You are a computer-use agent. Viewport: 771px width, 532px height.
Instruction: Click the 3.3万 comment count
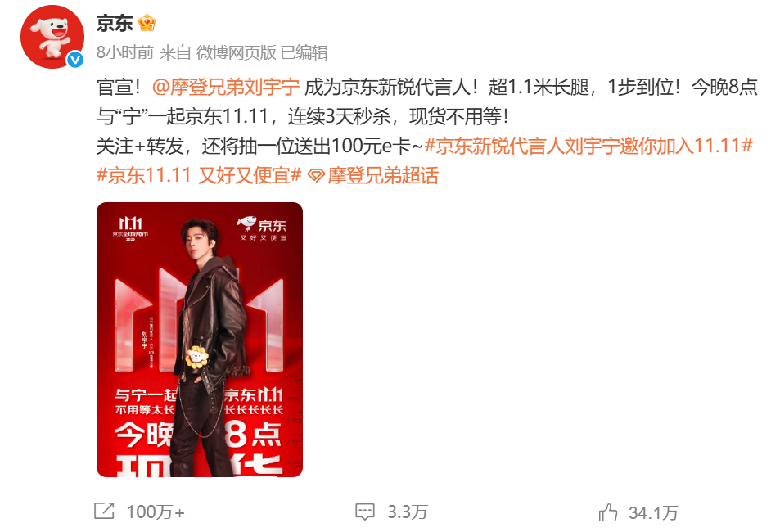click(407, 512)
